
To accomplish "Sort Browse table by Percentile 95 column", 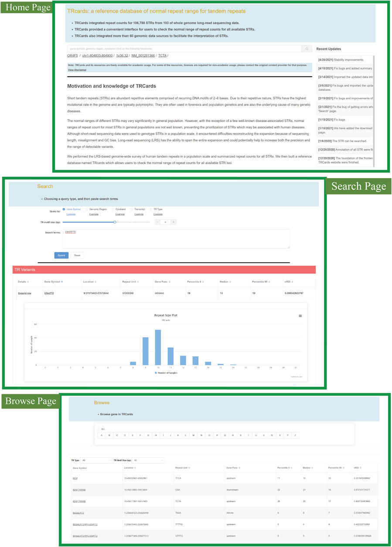I will point(343,468).
